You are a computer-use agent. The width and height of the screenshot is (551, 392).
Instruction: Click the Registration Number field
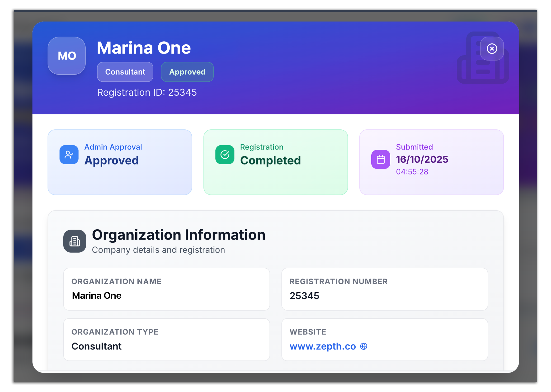[384, 289]
